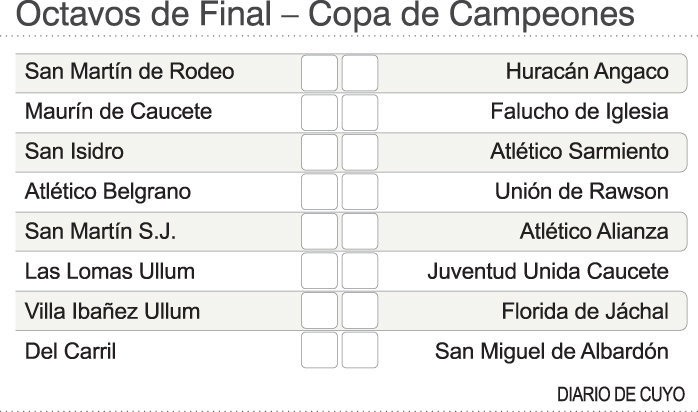
Task: Click the Unión de Rawson score box
Action: click(x=360, y=191)
